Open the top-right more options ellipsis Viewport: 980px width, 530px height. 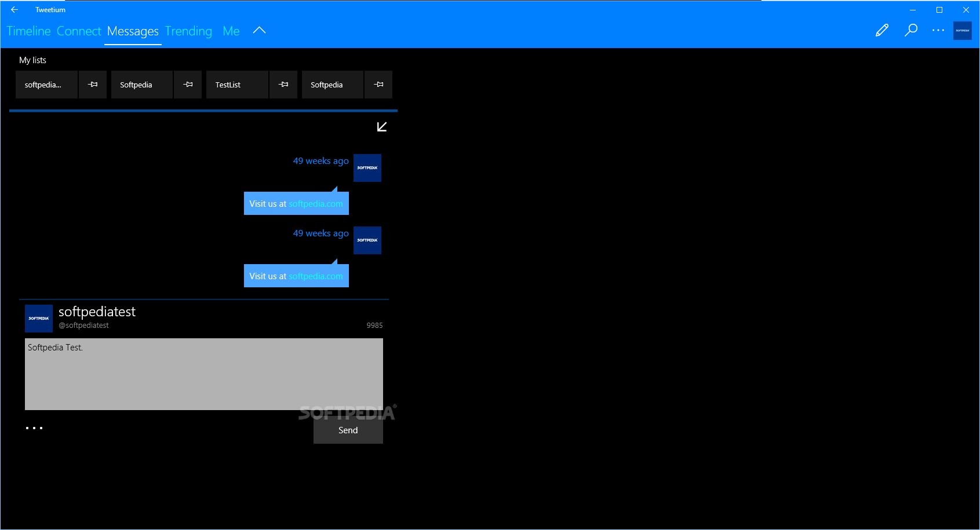[x=938, y=30]
